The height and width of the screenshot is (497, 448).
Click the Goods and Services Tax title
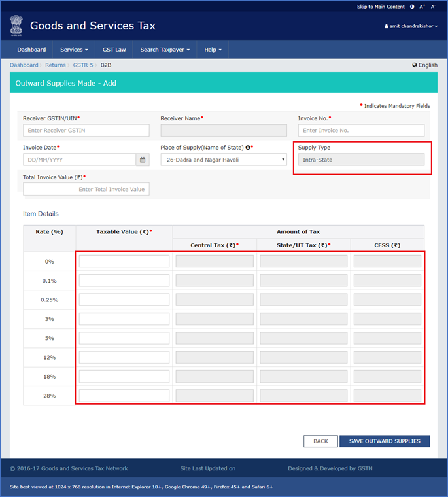(x=93, y=26)
